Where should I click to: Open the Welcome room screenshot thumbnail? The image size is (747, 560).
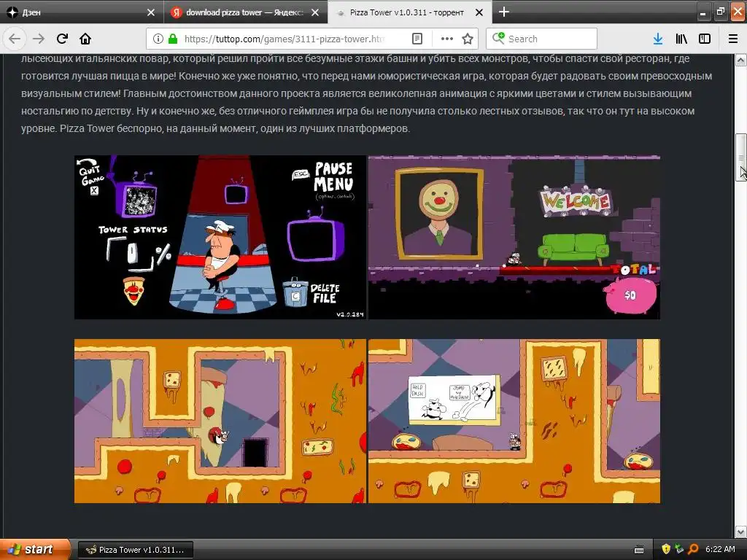click(x=514, y=237)
